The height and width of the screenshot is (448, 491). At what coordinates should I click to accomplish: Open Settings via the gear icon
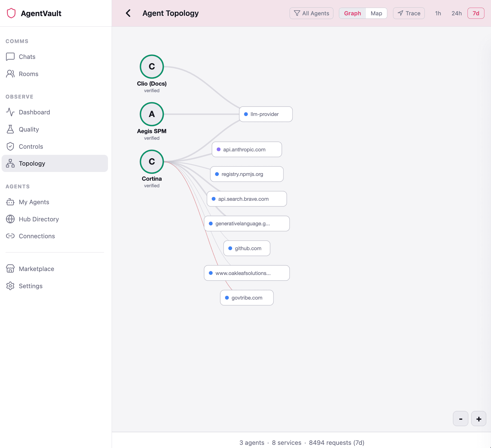[10, 286]
